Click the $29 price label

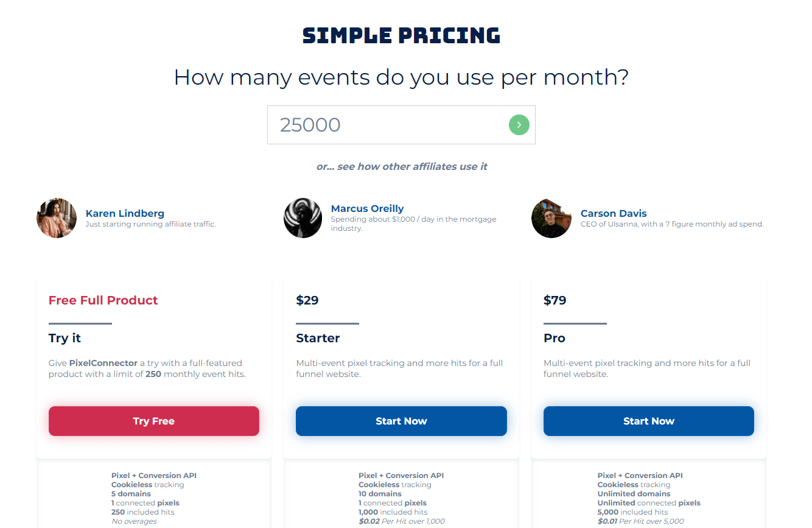[307, 300]
